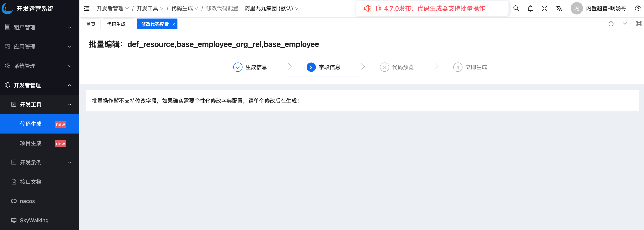Screen dimensions: 644x230
Task: Go to 代码预览 step
Action: pos(397,67)
